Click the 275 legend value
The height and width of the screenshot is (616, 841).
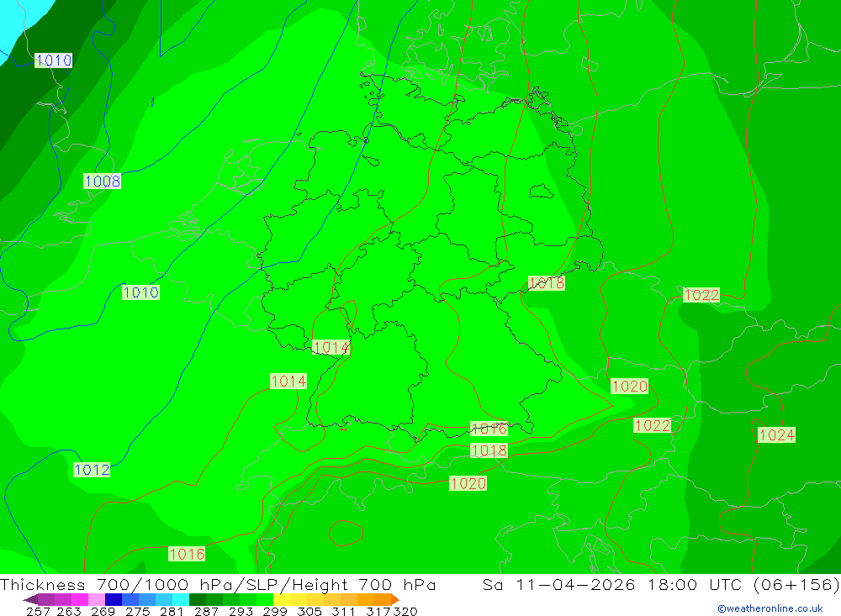pos(137,611)
